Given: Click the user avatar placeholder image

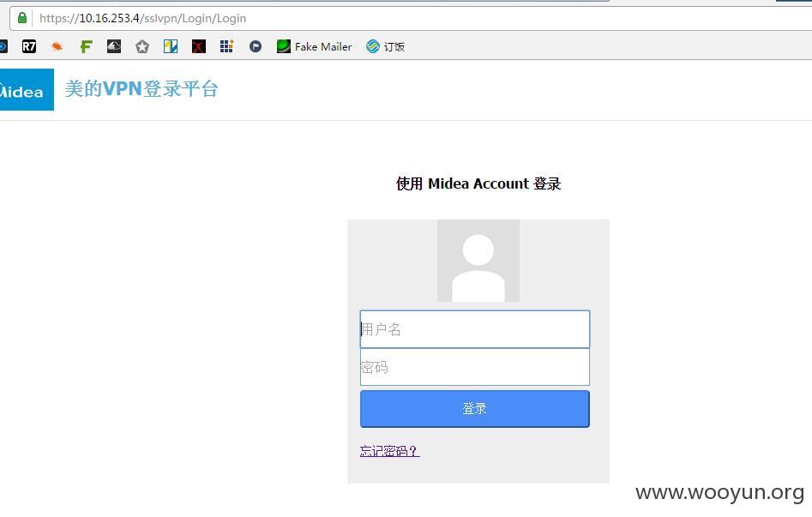Looking at the screenshot, I should click(478, 261).
